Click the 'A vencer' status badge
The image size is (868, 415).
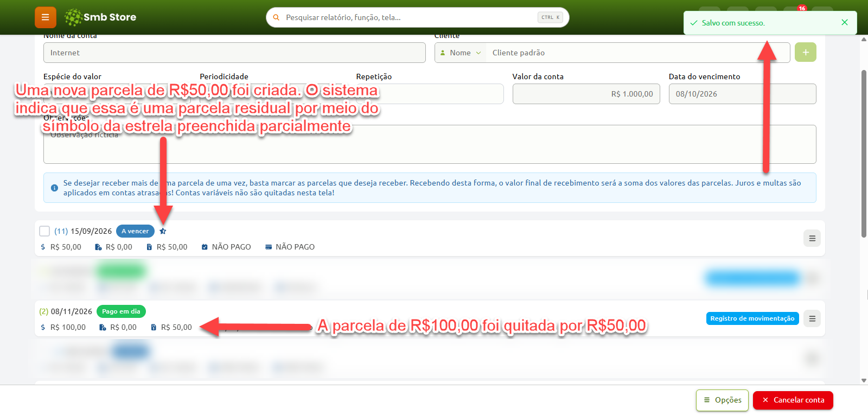pos(135,231)
